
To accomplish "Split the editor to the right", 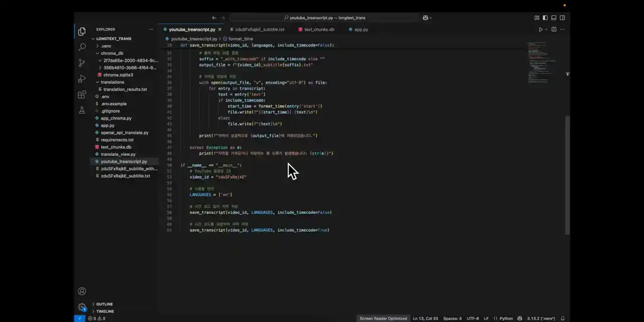I will (554, 30).
